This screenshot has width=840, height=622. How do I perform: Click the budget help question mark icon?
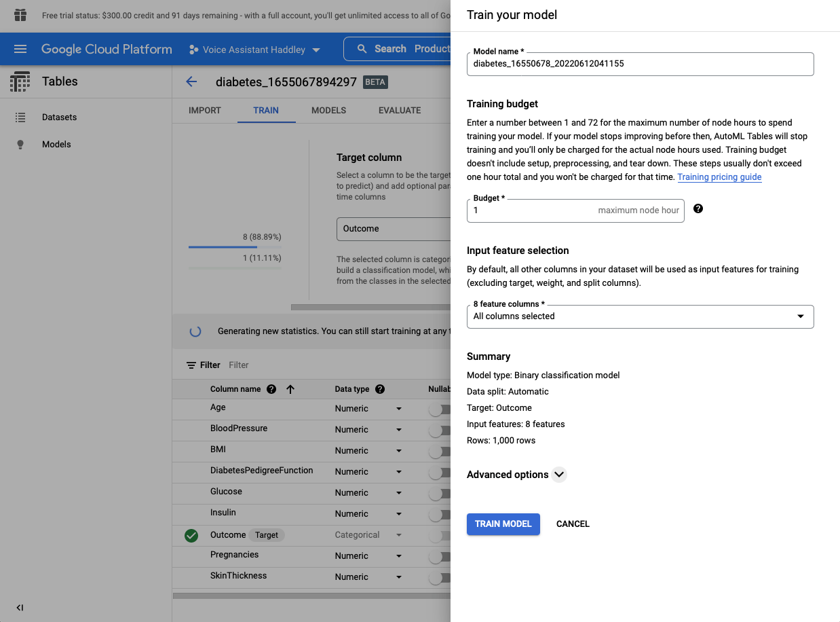[698, 209]
